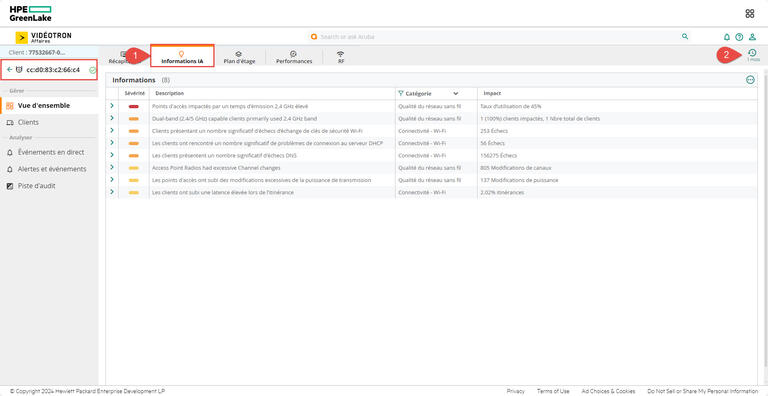768x396 pixels.
Task: Open the RF tab
Action: click(x=340, y=57)
